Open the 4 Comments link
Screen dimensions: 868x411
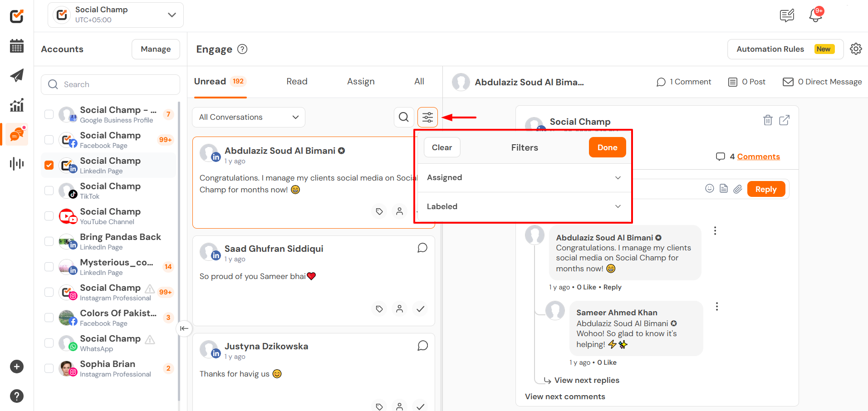coord(758,157)
